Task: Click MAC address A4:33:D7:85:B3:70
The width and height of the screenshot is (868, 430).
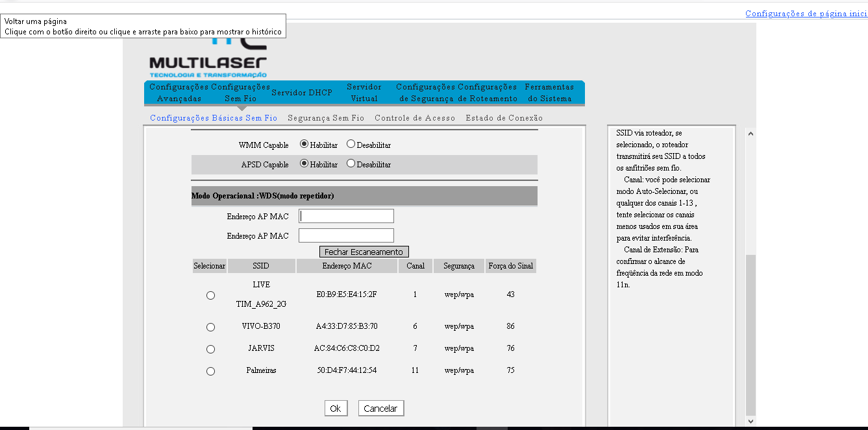Action: click(x=347, y=326)
